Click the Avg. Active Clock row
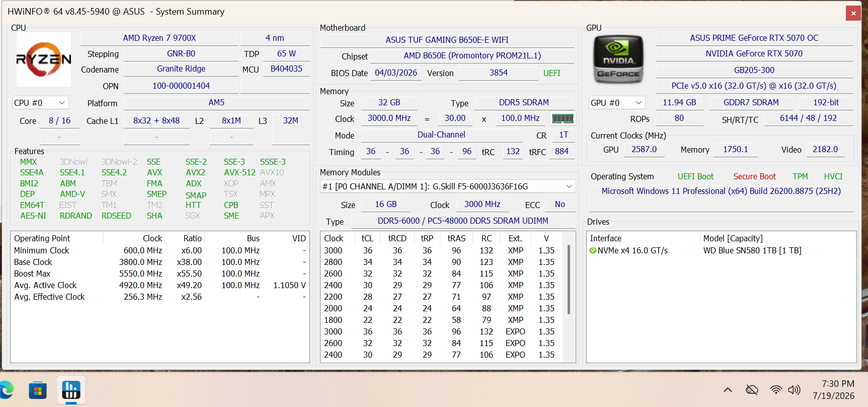This screenshot has height=407, width=868. [160, 285]
